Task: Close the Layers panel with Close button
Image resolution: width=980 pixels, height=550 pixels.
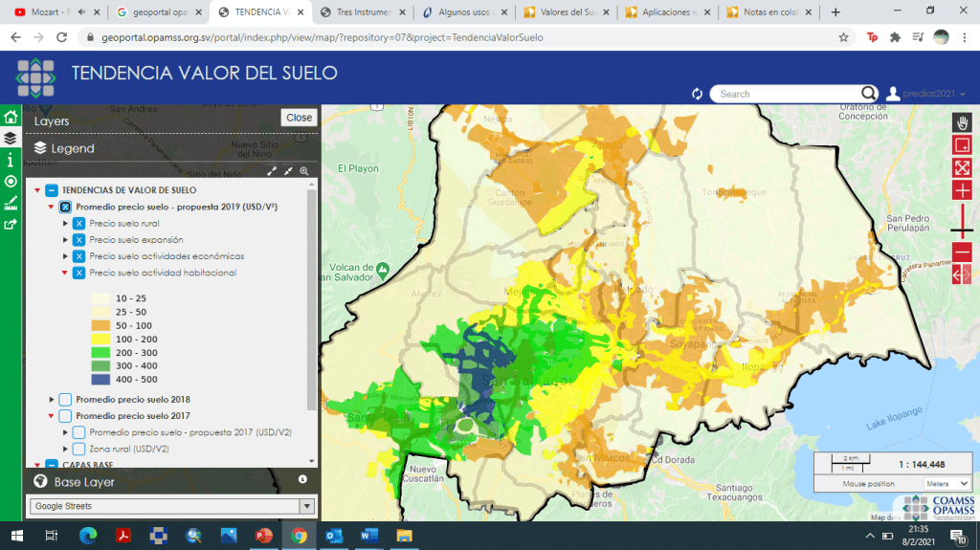Action: point(299,118)
